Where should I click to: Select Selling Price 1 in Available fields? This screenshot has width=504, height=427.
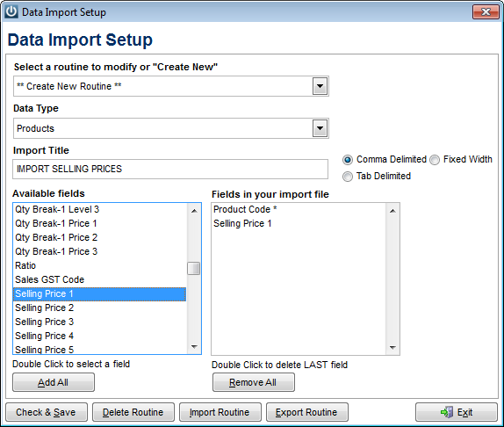pyautogui.click(x=99, y=293)
